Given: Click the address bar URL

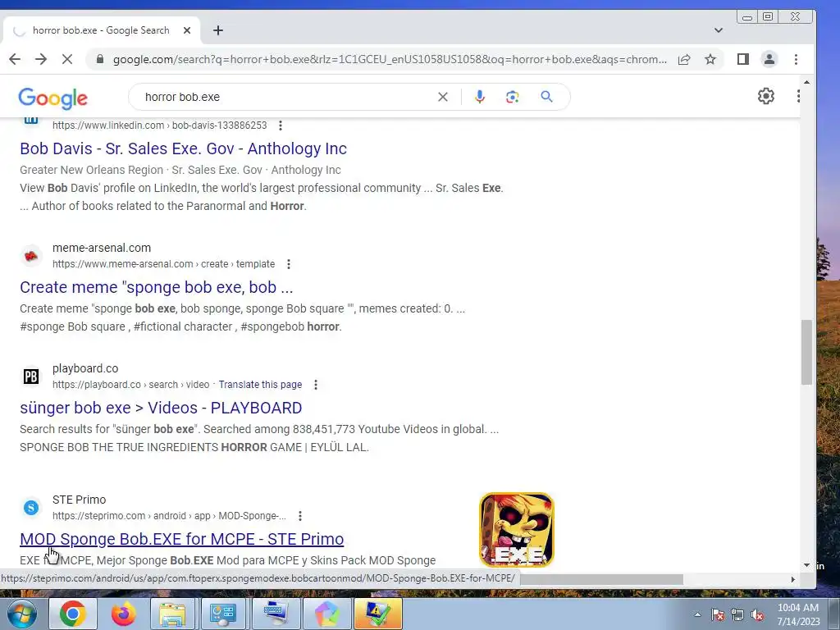Looking at the screenshot, I should click(390, 59).
